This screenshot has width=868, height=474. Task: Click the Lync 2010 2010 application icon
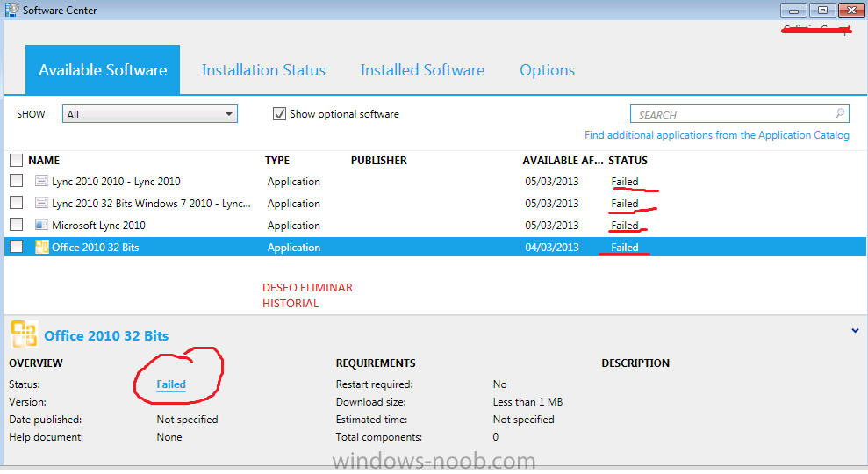[41, 181]
